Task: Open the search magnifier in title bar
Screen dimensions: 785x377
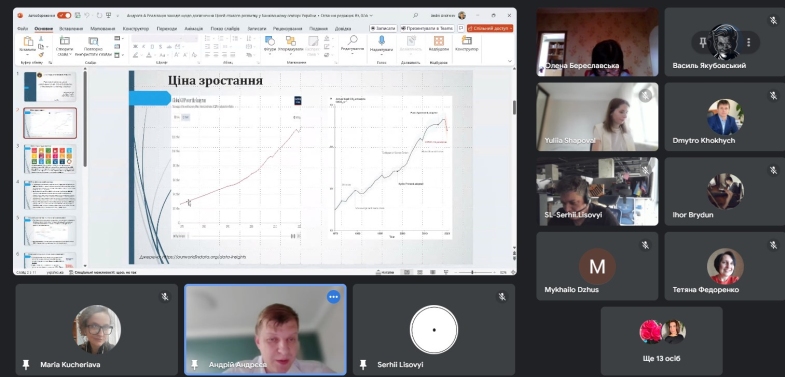Action: coord(416,16)
